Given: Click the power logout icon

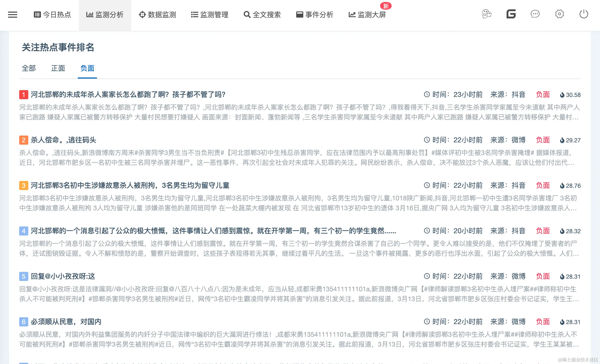Looking at the screenshot, I should 584,14.
